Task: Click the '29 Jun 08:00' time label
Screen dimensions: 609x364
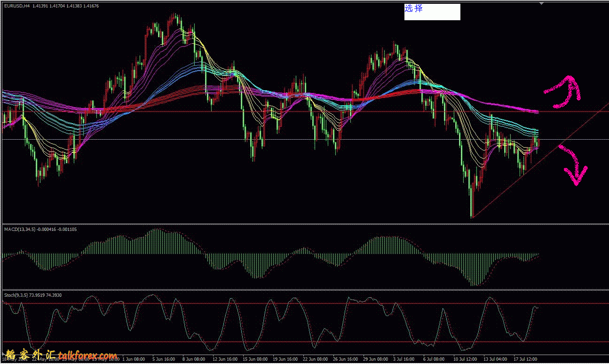Action: coord(375,359)
